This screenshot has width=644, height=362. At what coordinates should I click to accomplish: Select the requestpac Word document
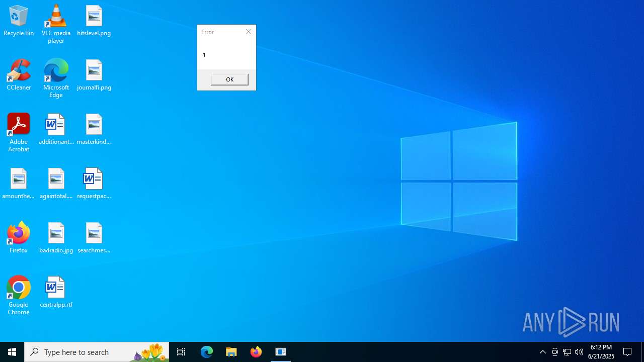[94, 184]
